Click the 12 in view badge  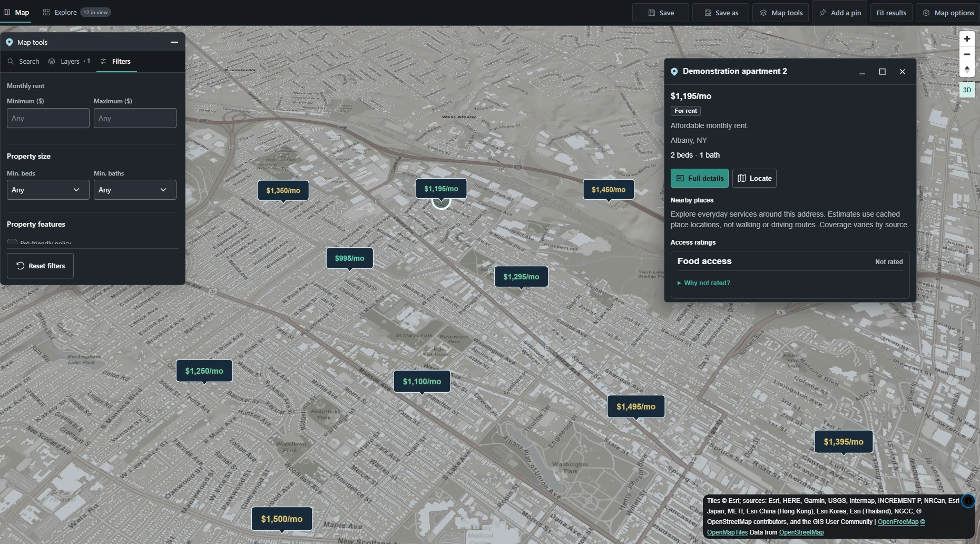[96, 12]
